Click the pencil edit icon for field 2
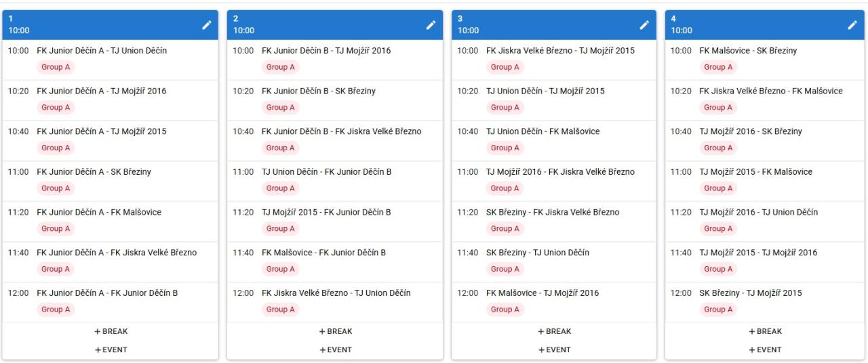868x363 pixels. pos(431,25)
